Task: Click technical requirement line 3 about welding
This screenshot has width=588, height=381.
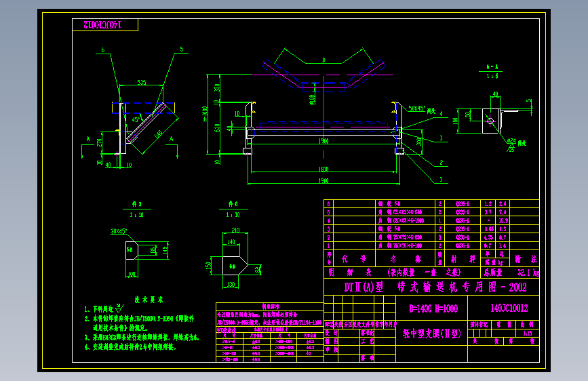Action: (x=141, y=338)
